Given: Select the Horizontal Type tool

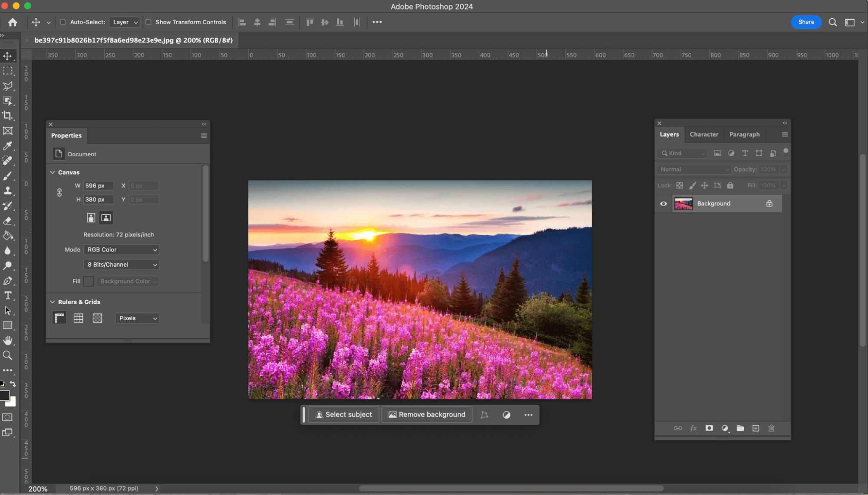Looking at the screenshot, I should [7, 295].
